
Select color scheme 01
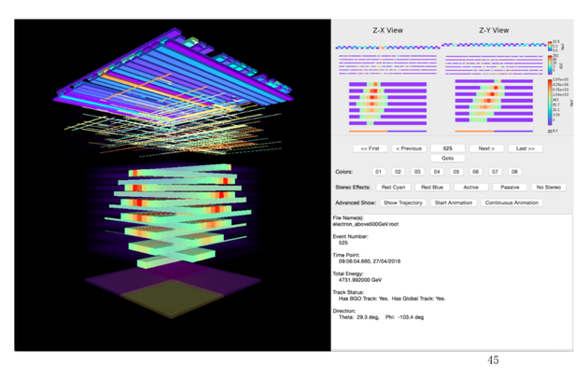click(x=378, y=172)
